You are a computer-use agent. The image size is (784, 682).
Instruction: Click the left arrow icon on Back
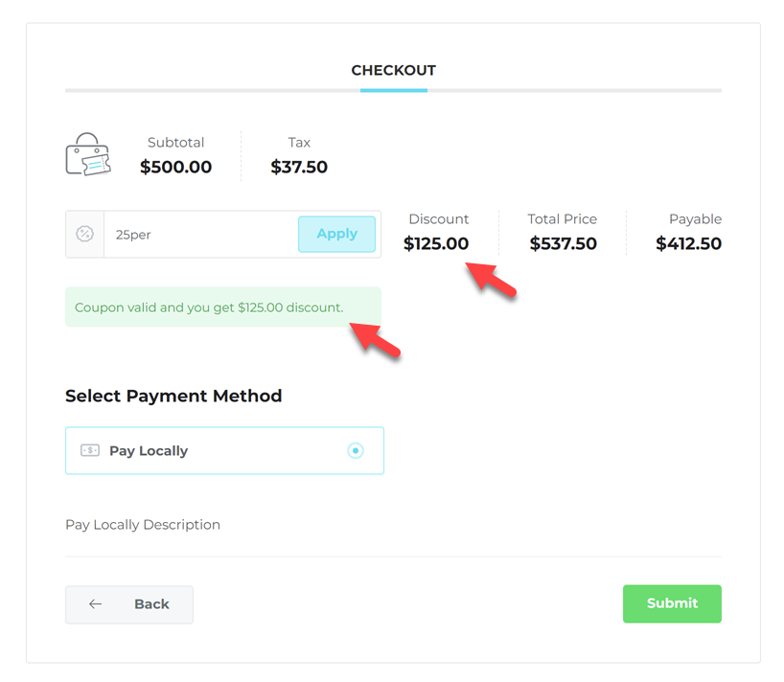coord(96,604)
